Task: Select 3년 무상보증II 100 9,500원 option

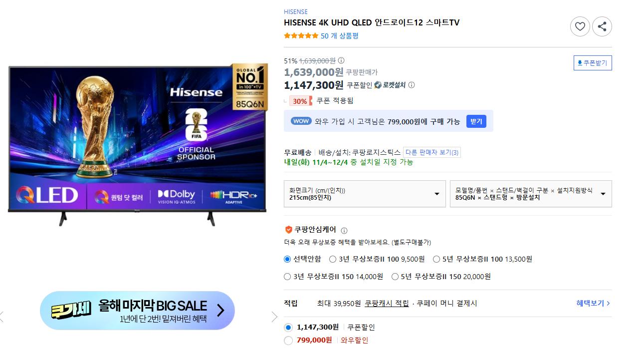Action: coord(377,259)
